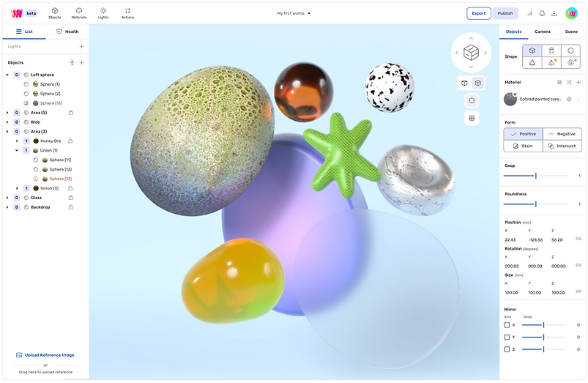Open the Lights tool in top toolbar
Viewport: 588px width, 383px height.
[103, 13]
